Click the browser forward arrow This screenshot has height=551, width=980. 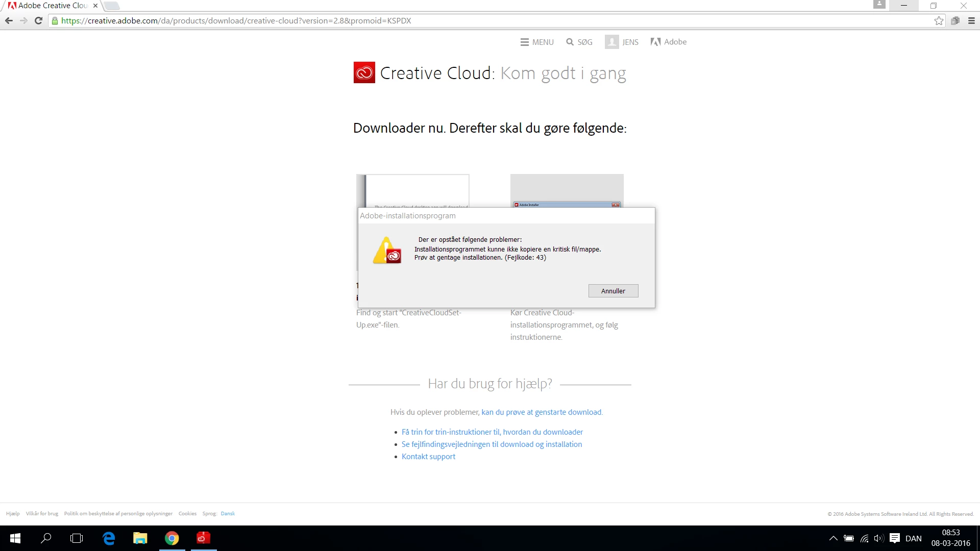pyautogui.click(x=23, y=21)
